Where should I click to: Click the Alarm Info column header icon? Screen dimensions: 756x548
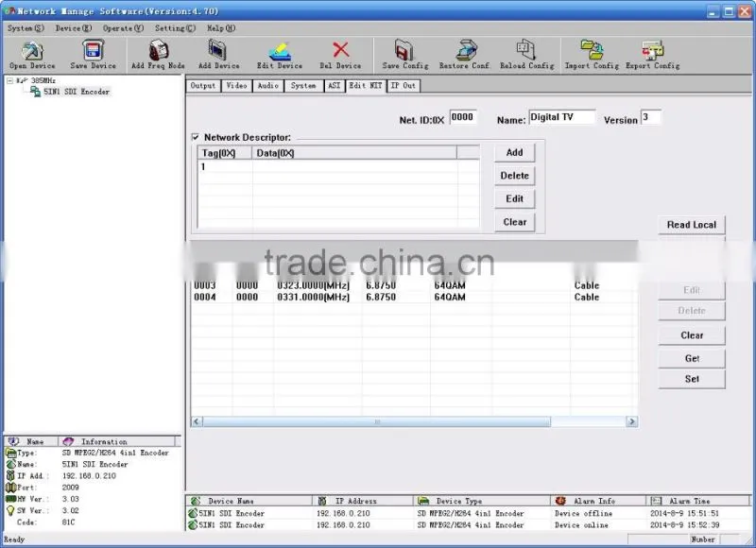click(560, 501)
